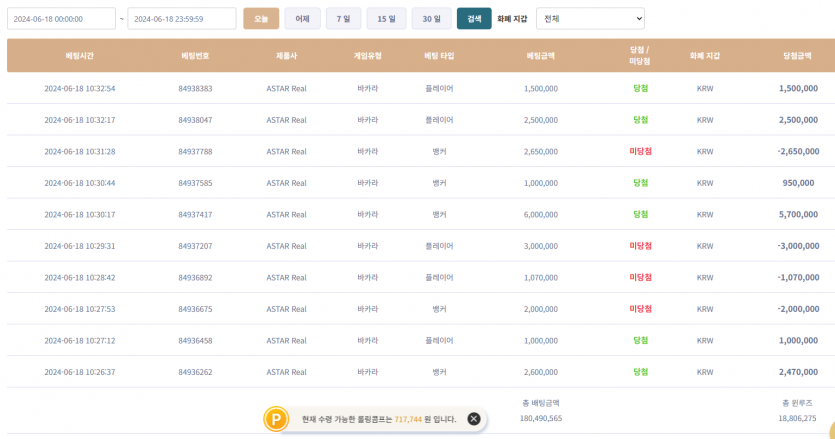Click the start date input field
This screenshot has width=835, height=439.
[61, 19]
